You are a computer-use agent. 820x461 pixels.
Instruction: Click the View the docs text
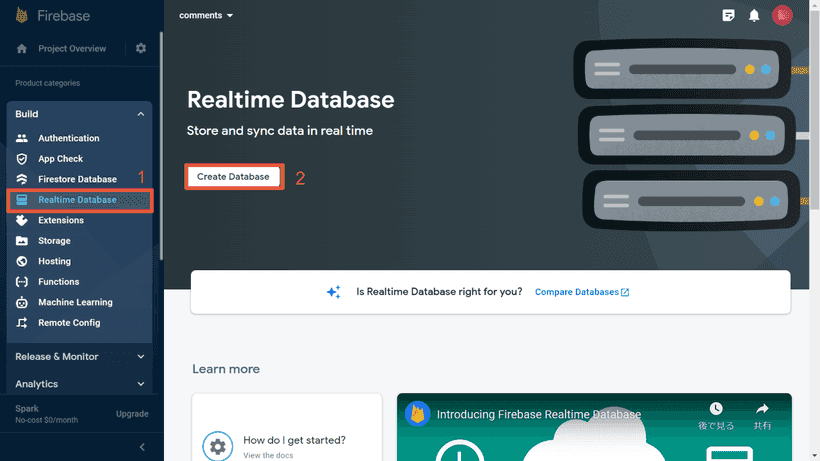pyautogui.click(x=268, y=455)
